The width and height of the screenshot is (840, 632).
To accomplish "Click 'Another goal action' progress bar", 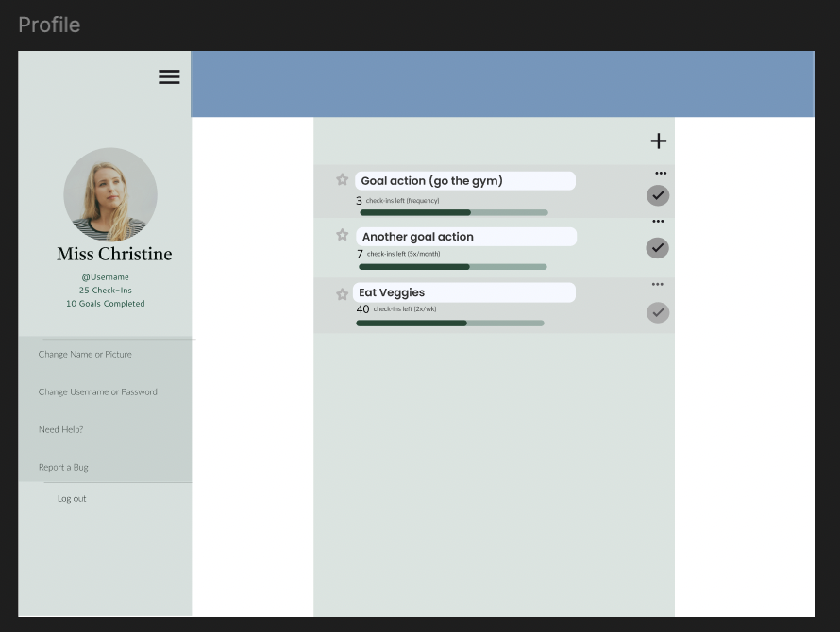I will (x=453, y=267).
